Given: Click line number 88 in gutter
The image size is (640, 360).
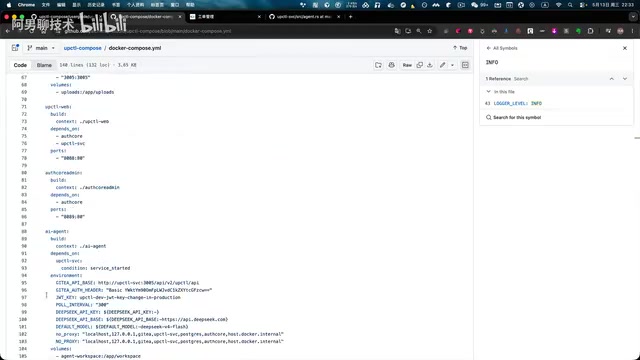Looking at the screenshot, I should (24, 231).
